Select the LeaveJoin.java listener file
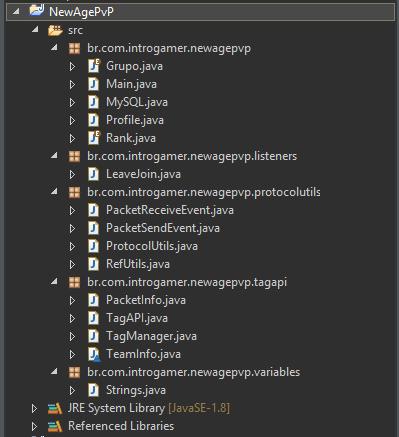Screen dimensions: 399x437 pyautogui.click(x=143, y=174)
